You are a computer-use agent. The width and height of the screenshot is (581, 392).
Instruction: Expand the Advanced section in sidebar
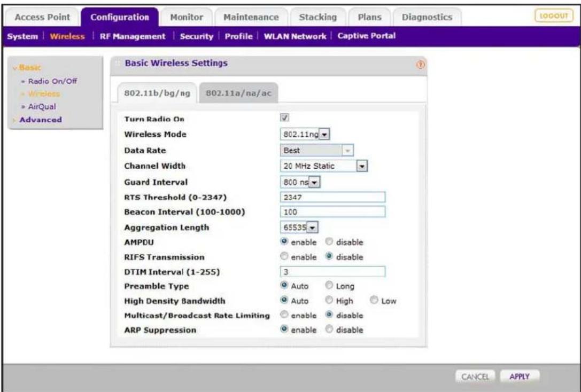pos(41,120)
